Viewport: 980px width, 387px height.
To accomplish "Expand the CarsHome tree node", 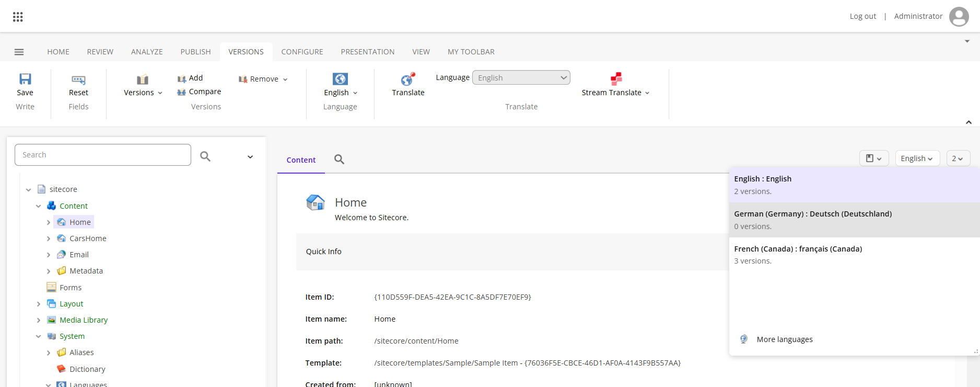I will pyautogui.click(x=49, y=238).
